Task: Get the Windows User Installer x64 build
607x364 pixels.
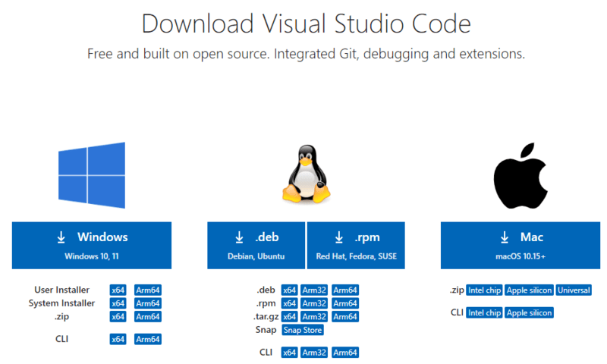Action: 118,290
